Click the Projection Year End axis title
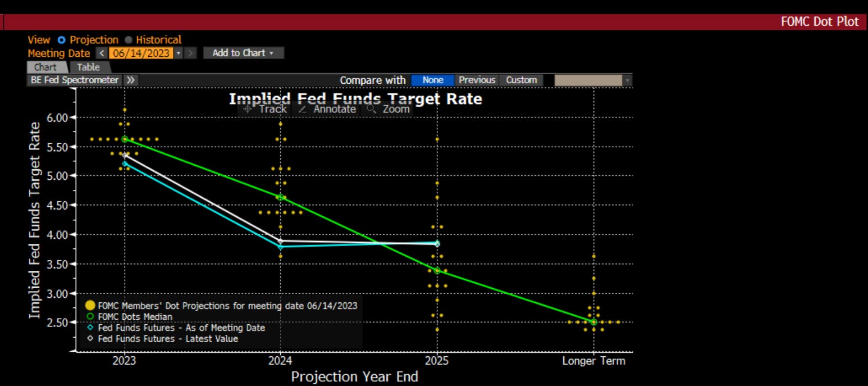Screen dimensions: 868x386 [354, 376]
